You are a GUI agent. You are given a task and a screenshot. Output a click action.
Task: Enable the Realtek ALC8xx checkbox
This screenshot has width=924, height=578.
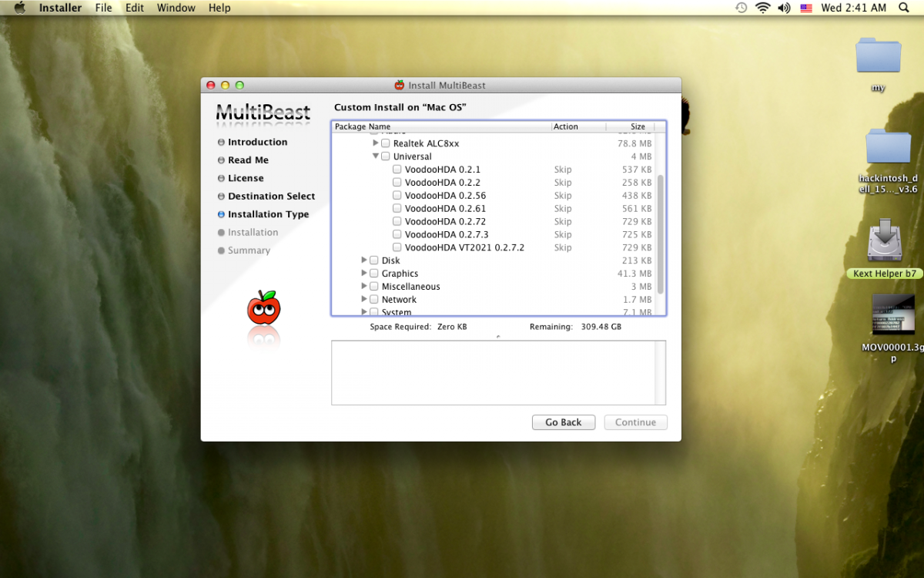(386, 143)
